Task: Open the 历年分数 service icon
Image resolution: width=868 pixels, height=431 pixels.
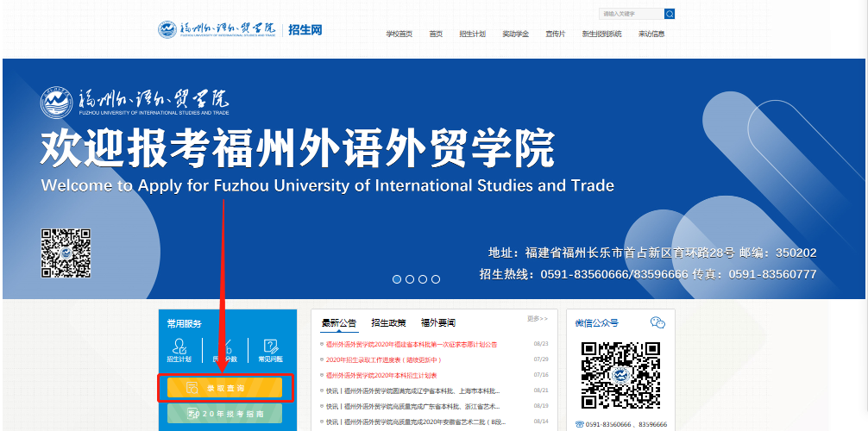Action: [x=225, y=351]
